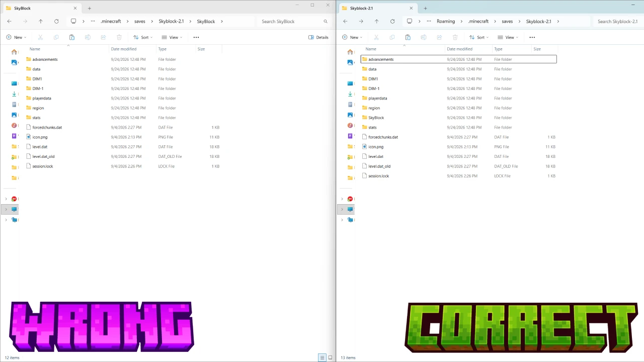Open the New dropdown in right window

[x=352, y=37]
